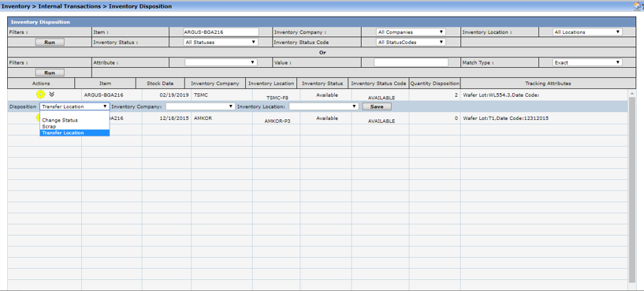Click the Save button in disposition row
Screen dimensions: 644x291
(377, 106)
